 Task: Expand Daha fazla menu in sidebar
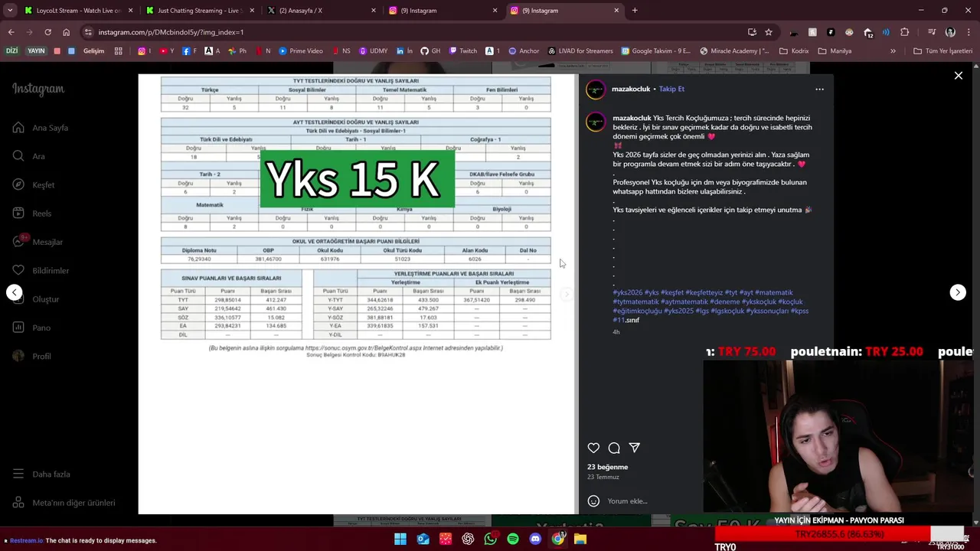pos(42,474)
